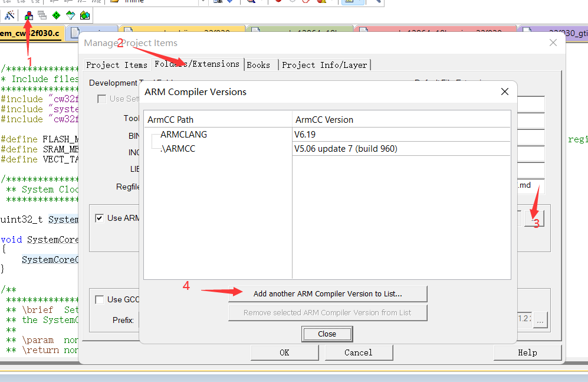This screenshot has height=382, width=588.
Task: Click Remove selected ARM Compiler Version from List
Action: [328, 312]
